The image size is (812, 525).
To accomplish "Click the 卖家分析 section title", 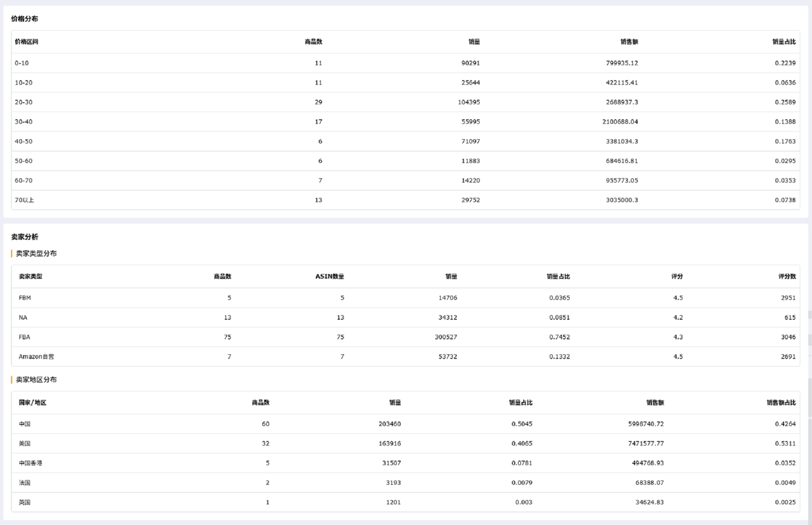I will coord(25,237).
